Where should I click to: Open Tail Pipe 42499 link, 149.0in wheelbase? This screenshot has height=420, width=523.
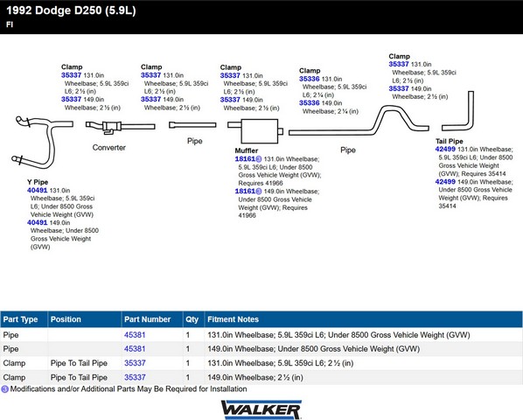pos(445,182)
